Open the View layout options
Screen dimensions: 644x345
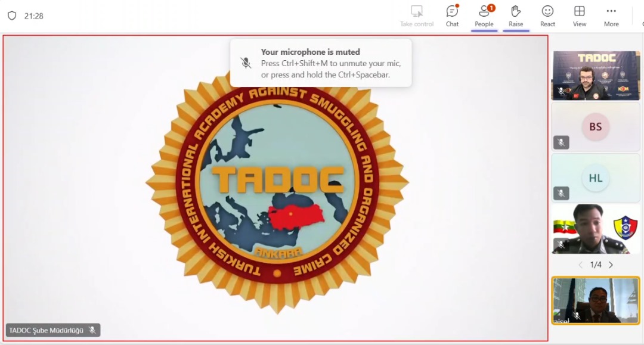[580, 16]
